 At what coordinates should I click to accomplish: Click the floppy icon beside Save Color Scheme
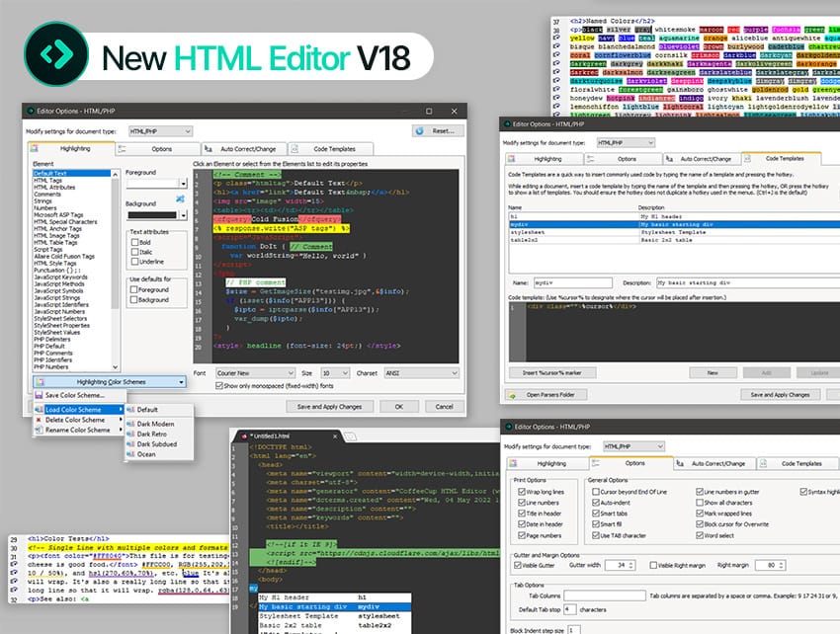[x=39, y=395]
